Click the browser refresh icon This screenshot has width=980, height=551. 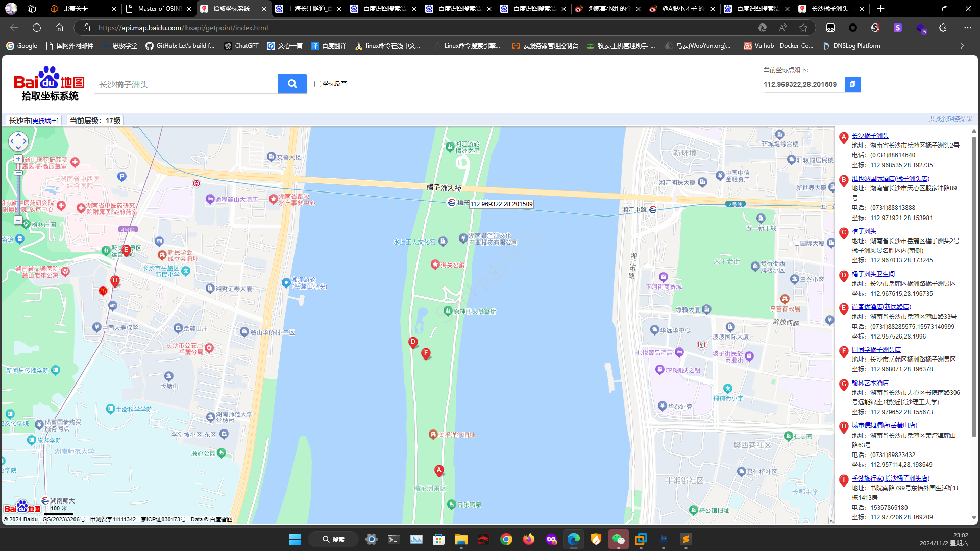point(37,28)
